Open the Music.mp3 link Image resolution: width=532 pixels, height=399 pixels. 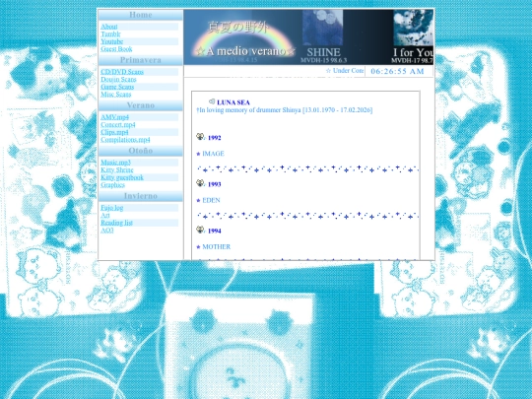click(x=115, y=163)
